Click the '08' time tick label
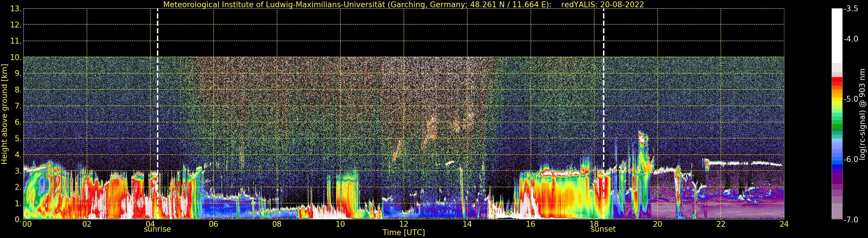Image resolution: width=868 pixels, height=238 pixels. click(277, 224)
